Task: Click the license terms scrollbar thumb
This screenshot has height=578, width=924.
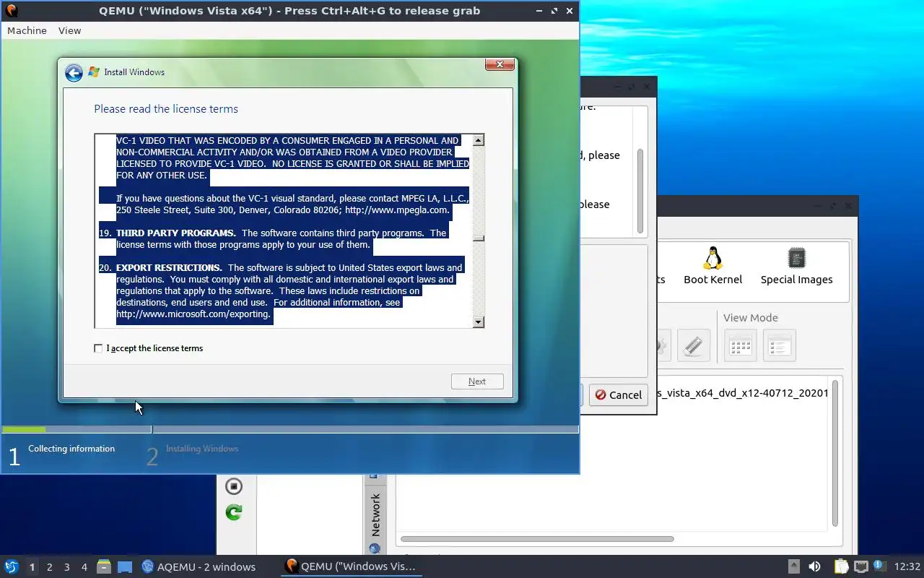Action: click(478, 237)
